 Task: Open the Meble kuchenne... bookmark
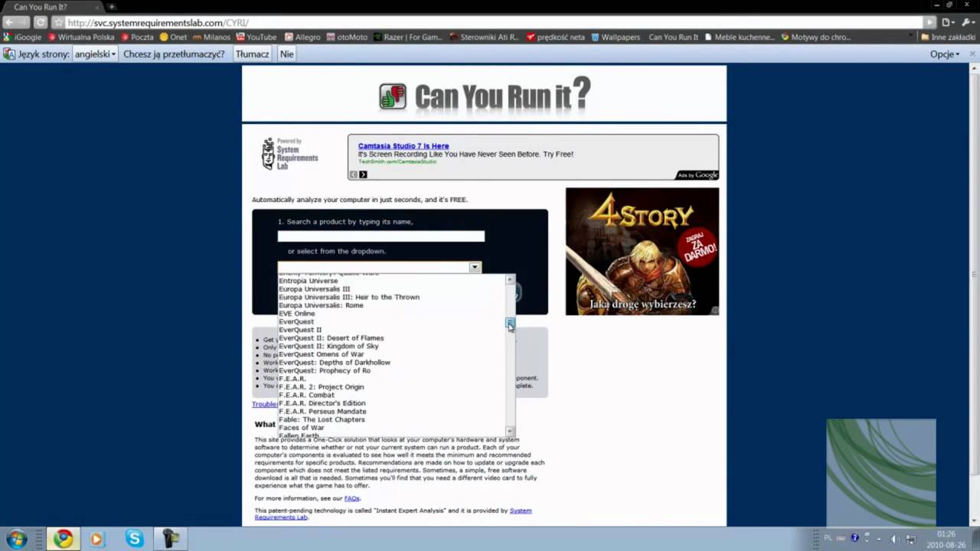tap(740, 37)
